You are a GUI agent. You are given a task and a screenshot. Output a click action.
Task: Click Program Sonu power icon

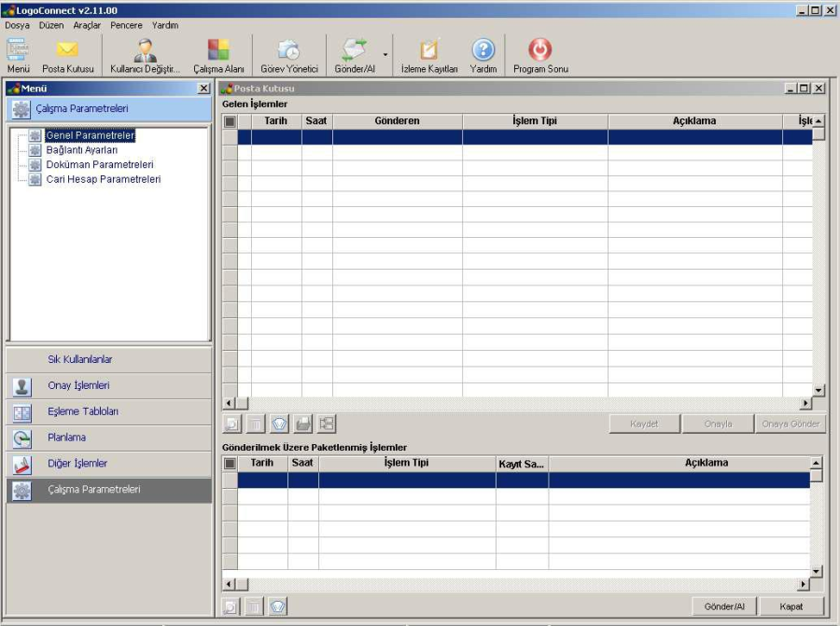540,49
